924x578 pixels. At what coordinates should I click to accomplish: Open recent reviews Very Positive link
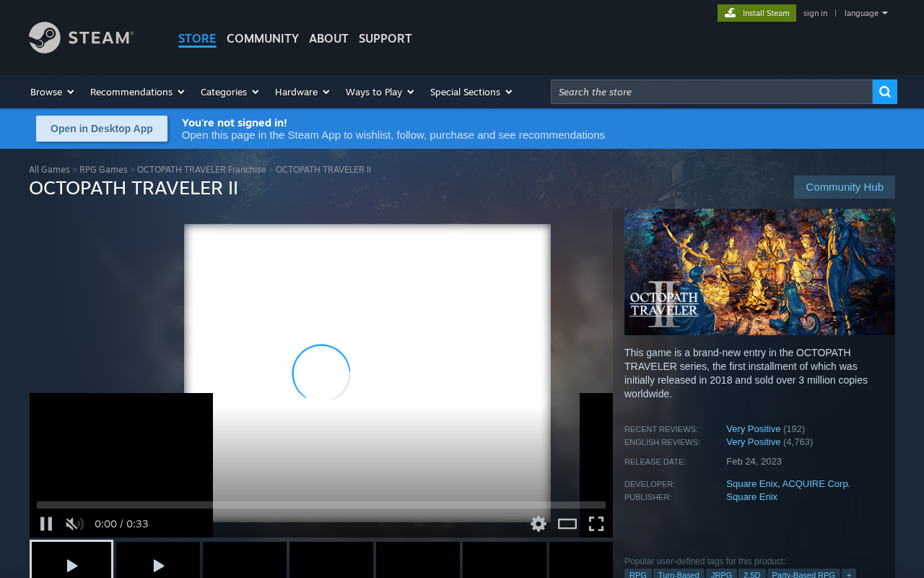click(753, 429)
